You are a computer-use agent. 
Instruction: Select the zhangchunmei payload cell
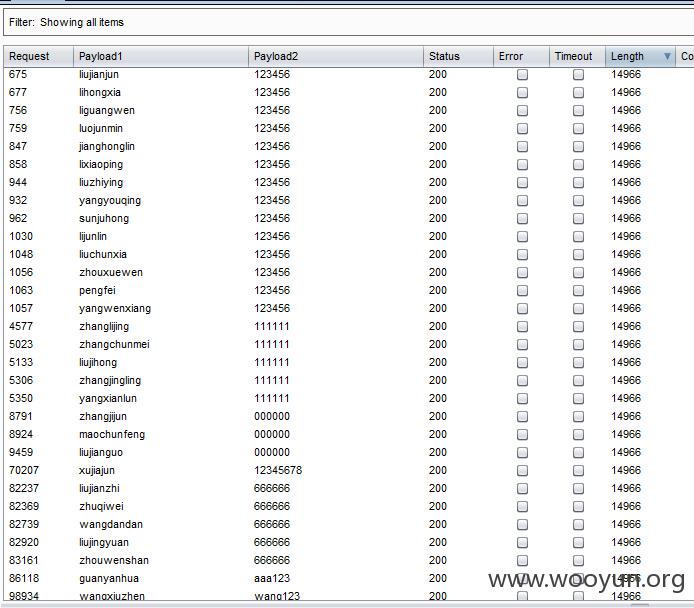click(114, 344)
